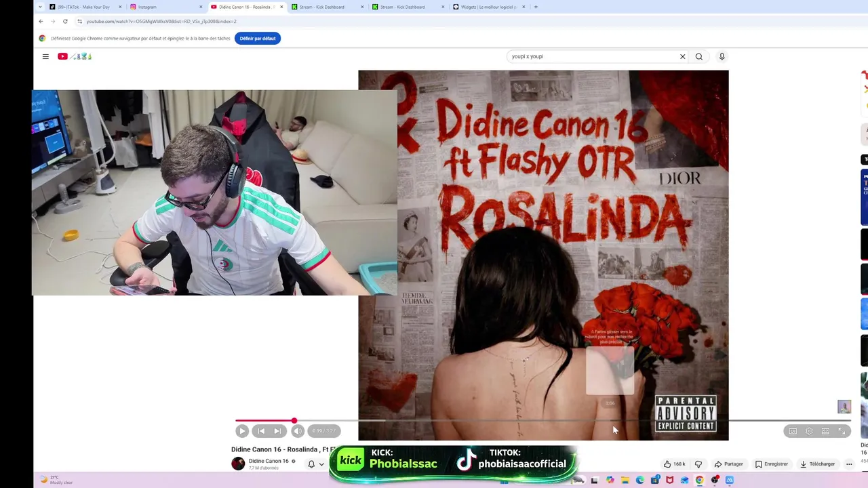Image resolution: width=868 pixels, height=488 pixels.
Task: Go to the YouTube home logo
Action: coord(74,56)
